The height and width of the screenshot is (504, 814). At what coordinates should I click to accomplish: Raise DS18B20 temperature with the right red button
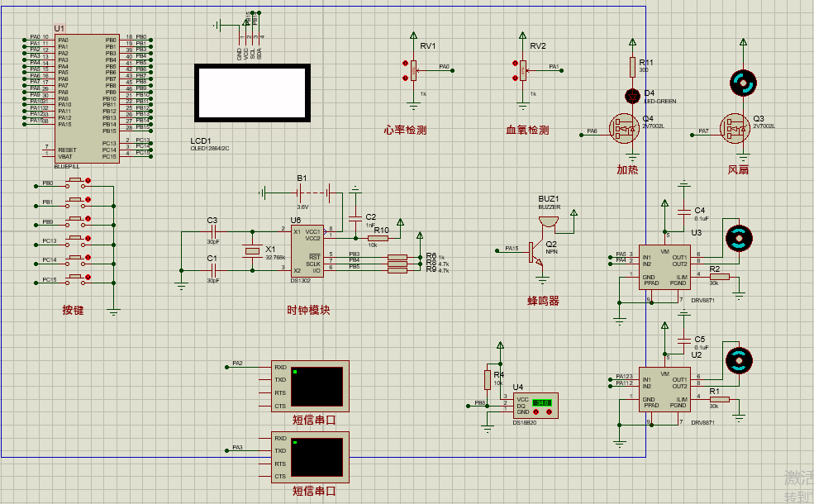550,412
